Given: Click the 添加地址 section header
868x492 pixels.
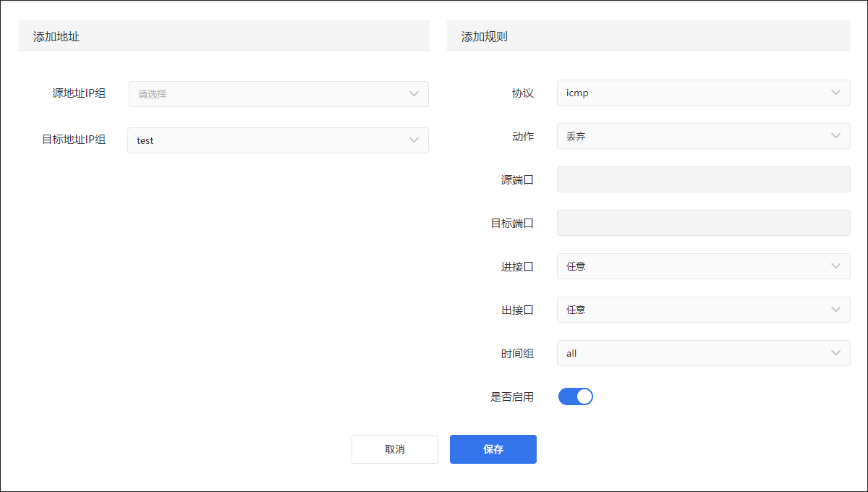Looking at the screenshot, I should [x=56, y=36].
